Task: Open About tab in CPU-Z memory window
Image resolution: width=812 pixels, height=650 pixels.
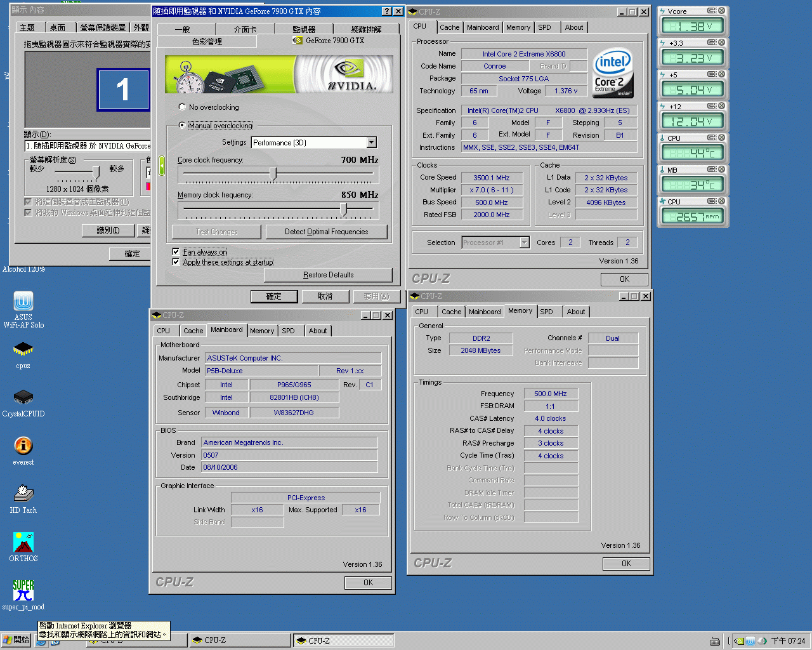Action: [576, 312]
